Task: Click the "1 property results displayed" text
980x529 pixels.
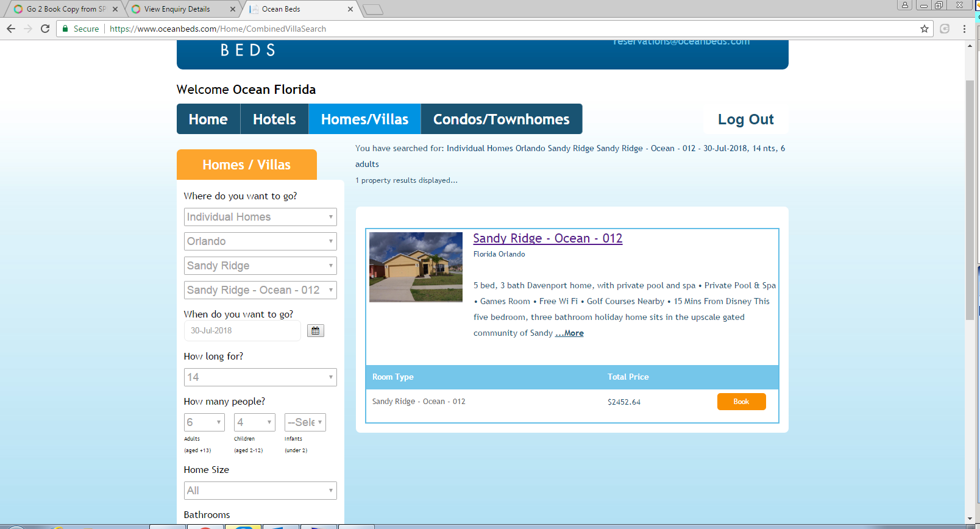Action: pos(407,180)
